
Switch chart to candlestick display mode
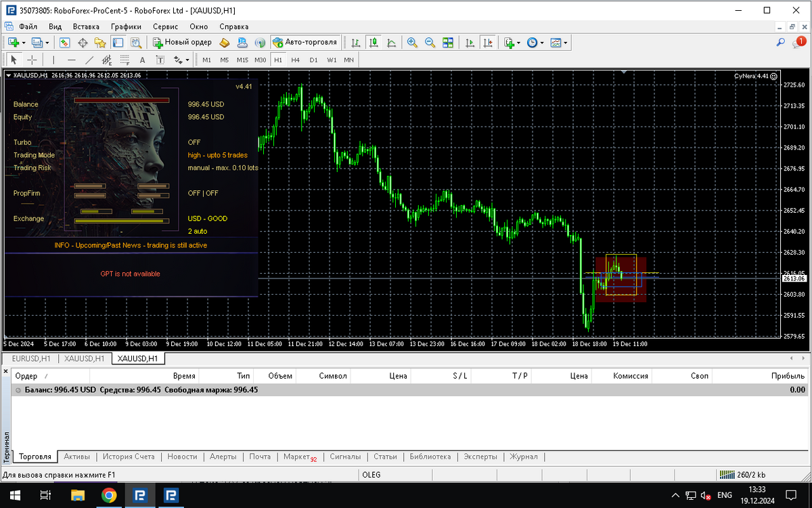click(374, 42)
